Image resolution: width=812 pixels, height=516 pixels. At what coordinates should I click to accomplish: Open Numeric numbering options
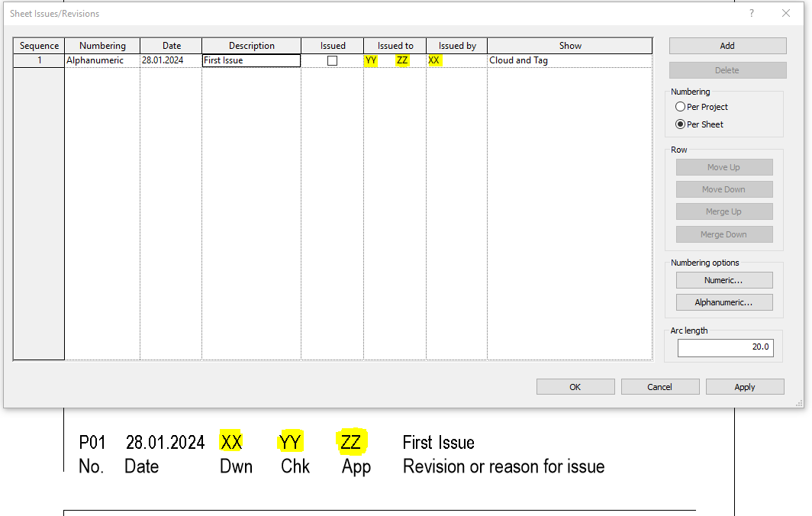pyautogui.click(x=723, y=279)
